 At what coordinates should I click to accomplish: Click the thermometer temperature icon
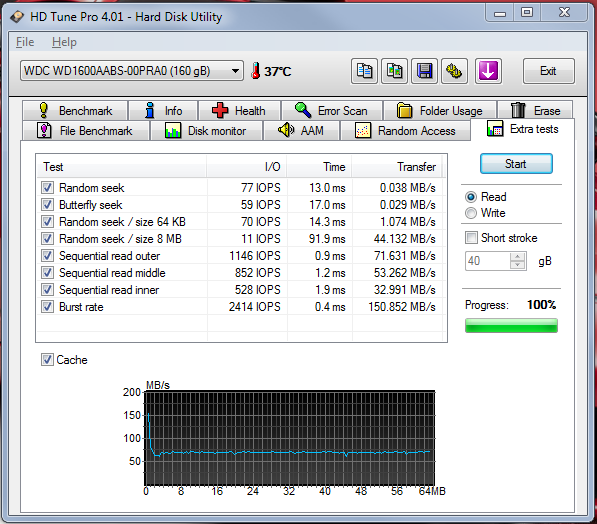coord(255,71)
